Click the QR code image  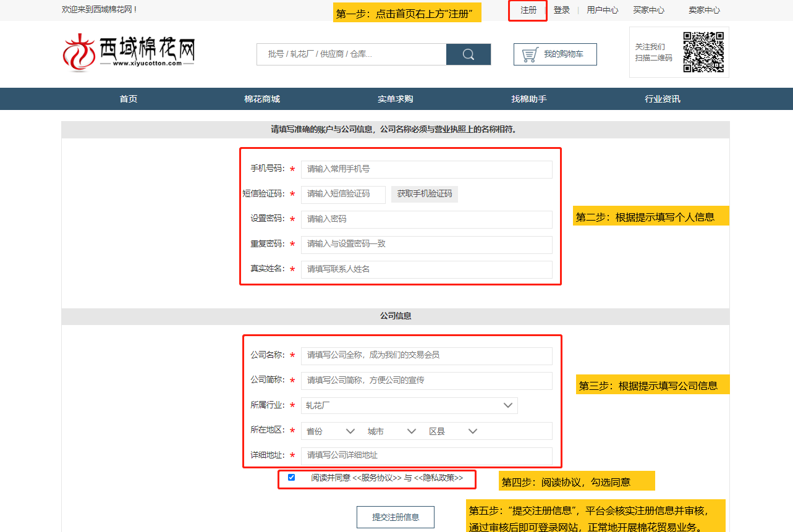pos(703,52)
